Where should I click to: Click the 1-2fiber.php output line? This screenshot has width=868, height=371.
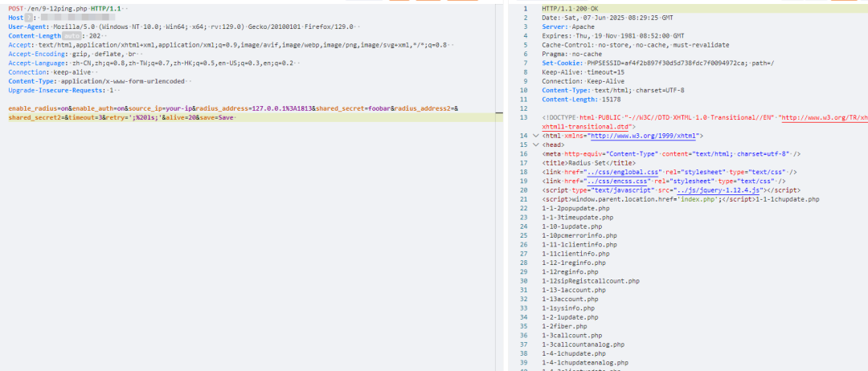(565, 326)
